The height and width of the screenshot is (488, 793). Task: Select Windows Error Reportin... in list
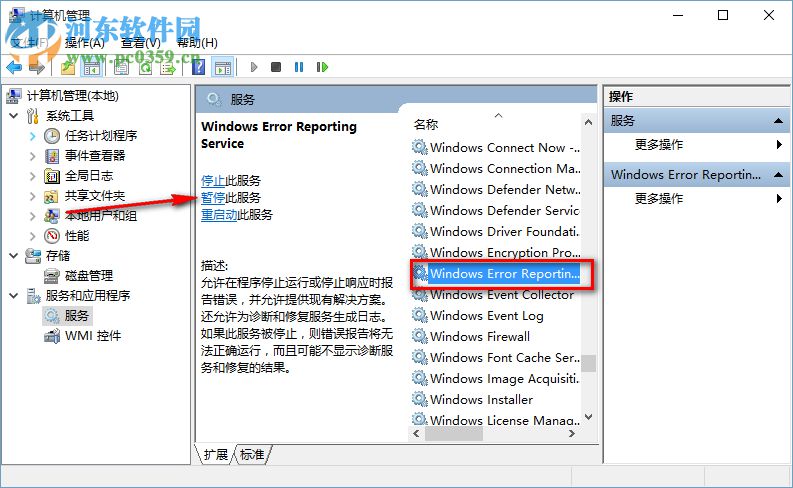click(x=496, y=274)
